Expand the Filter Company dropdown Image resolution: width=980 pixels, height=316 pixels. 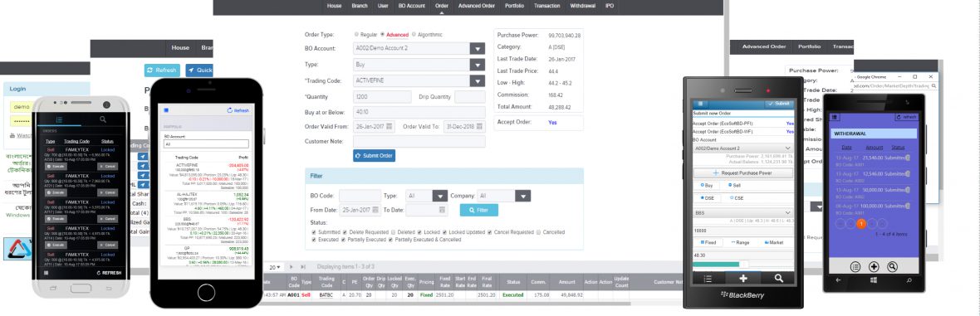click(x=523, y=196)
